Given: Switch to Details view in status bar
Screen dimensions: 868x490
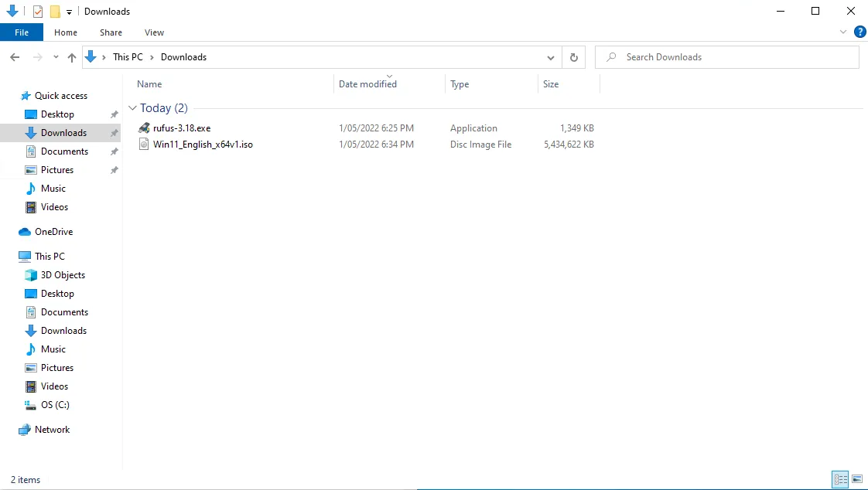Looking at the screenshot, I should click(840, 479).
